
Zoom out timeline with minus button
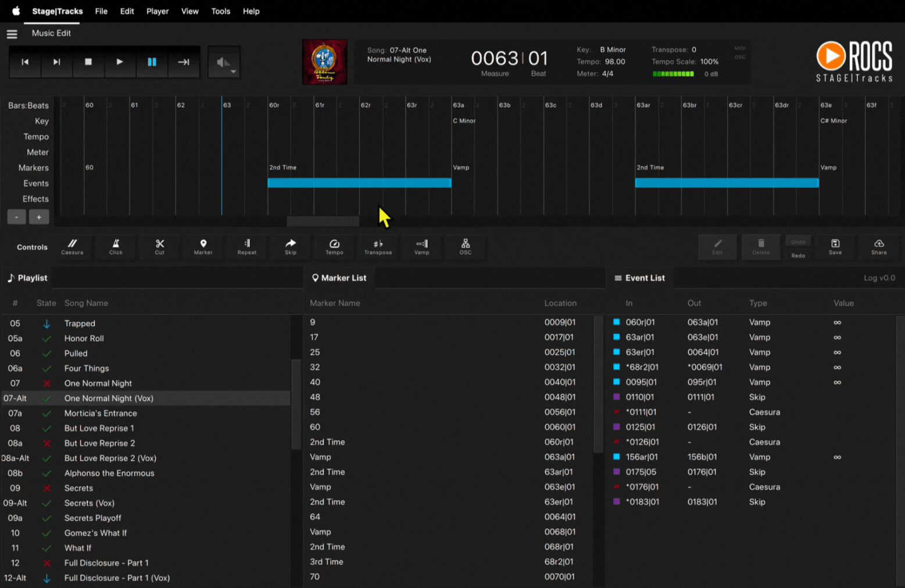point(16,217)
